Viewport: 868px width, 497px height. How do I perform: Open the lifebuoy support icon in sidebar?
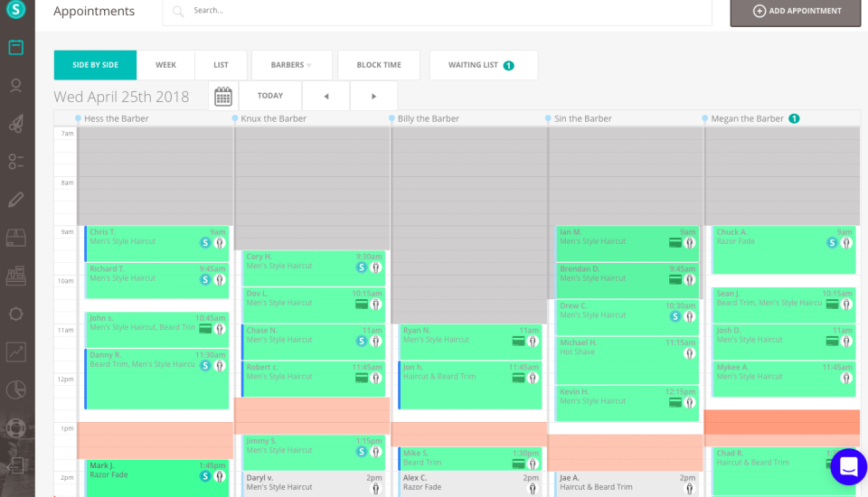(x=16, y=427)
